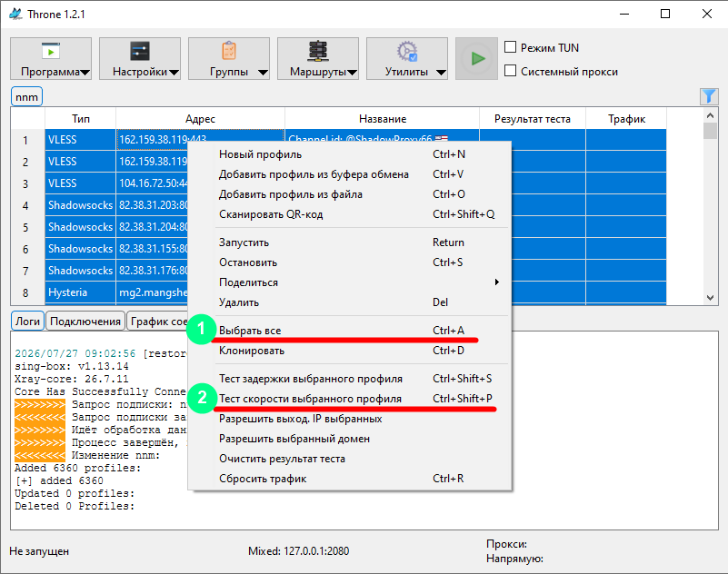
Task: Choose Разрешить выбранный домен
Action: tap(349, 439)
